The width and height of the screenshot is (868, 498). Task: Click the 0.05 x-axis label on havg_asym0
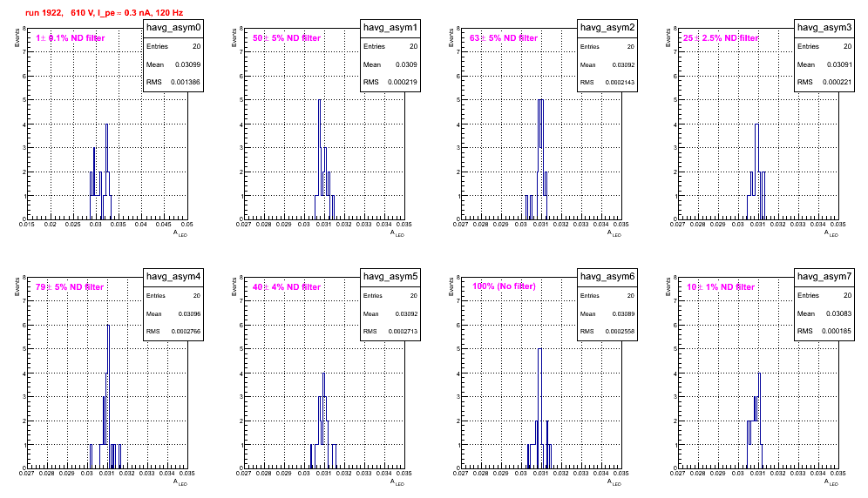[x=187, y=225]
